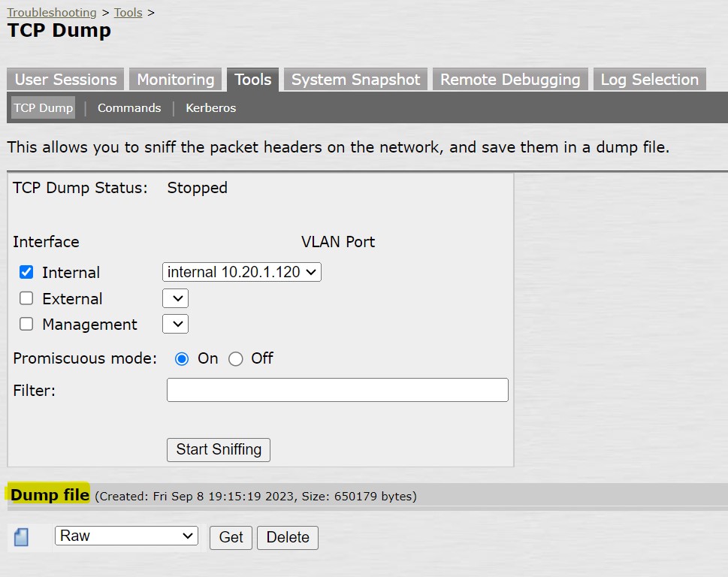This screenshot has height=577, width=728.
Task: Open the Kerberos sub-tab
Action: (210, 107)
